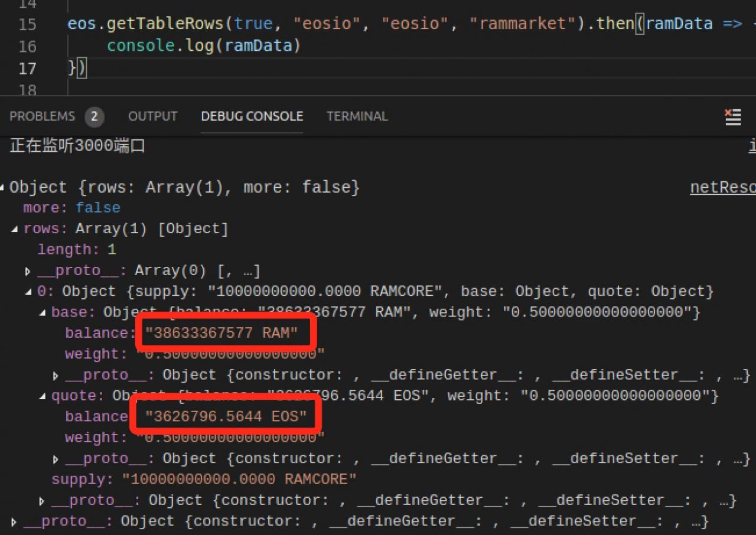This screenshot has width=756, height=535.
Task: Expand __proto__ under base weight
Action: [56, 376]
